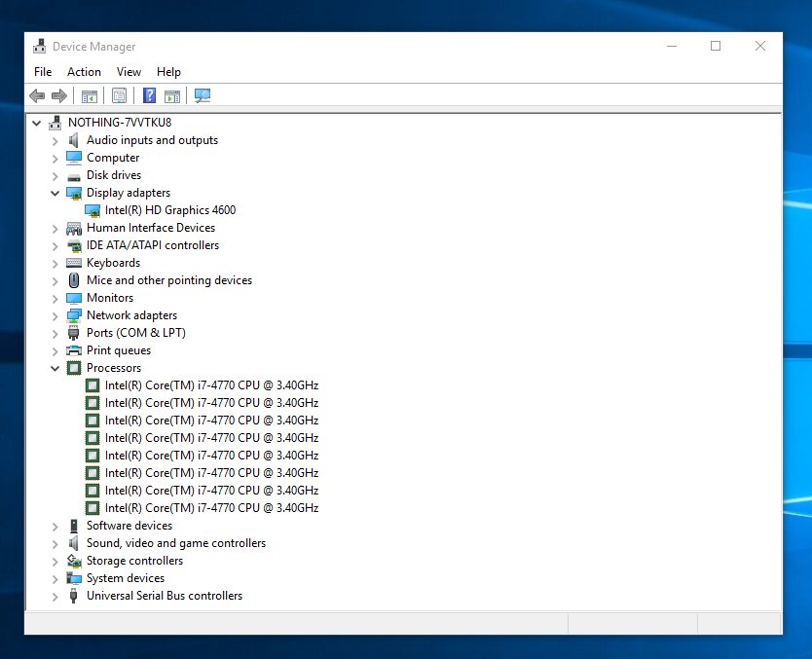Screen dimensions: 812x659
Task: Select the NOTHING-7VVTKU8 computer icon
Action: pyautogui.click(x=56, y=122)
